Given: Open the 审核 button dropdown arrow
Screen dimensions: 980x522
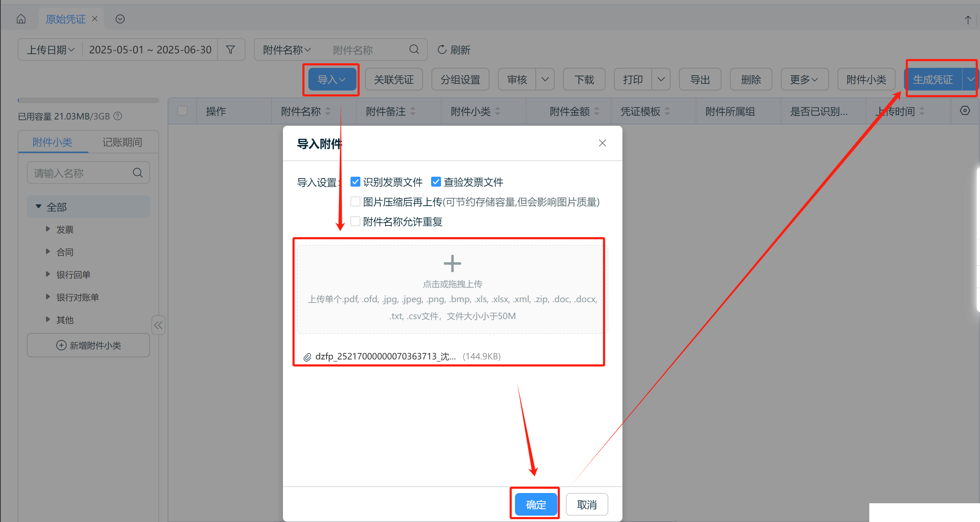Looking at the screenshot, I should point(545,80).
